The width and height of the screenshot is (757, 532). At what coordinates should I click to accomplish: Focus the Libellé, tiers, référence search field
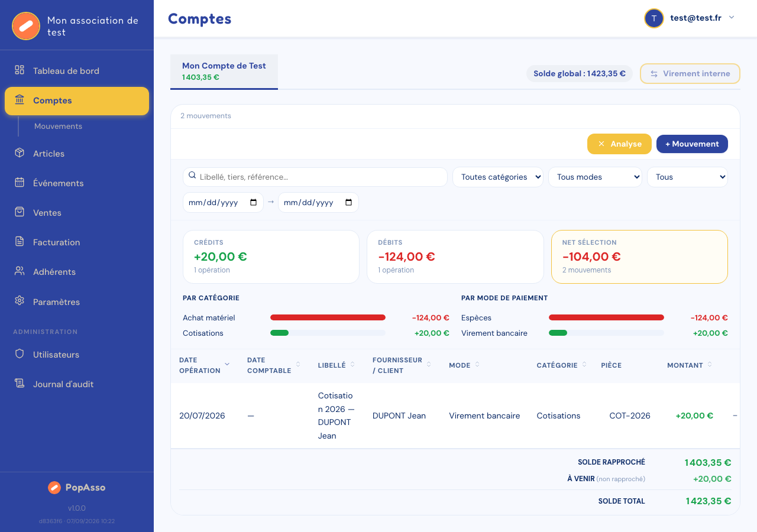coord(315,177)
